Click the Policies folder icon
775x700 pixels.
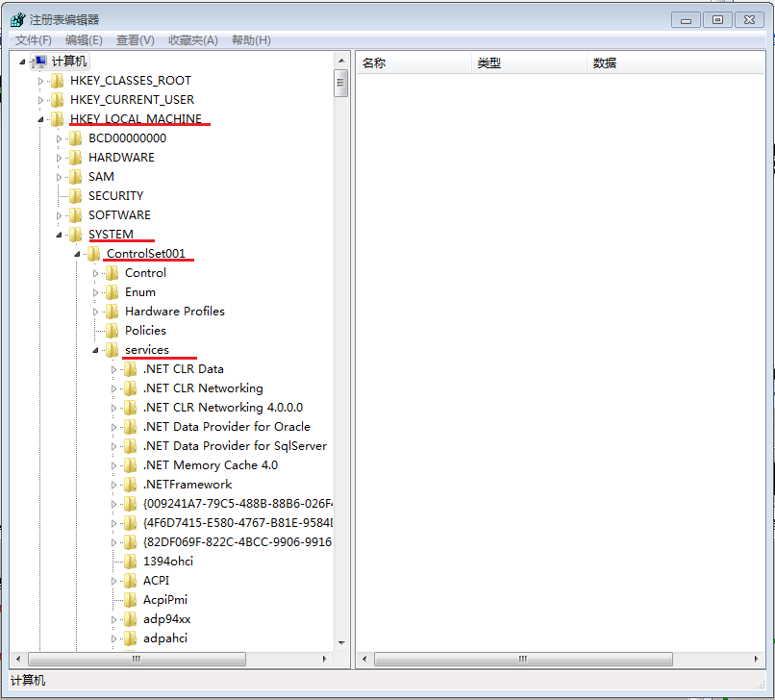point(112,331)
